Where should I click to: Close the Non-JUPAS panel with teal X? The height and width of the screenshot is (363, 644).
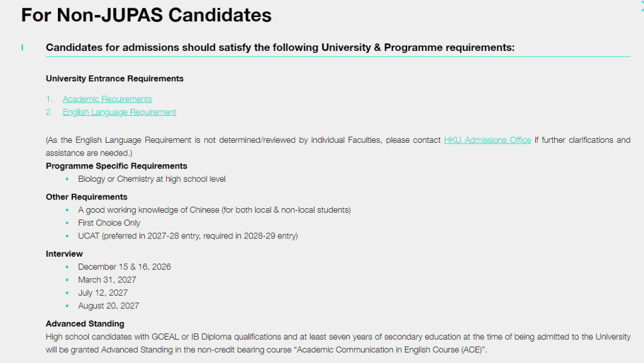pyautogui.click(x=642, y=6)
